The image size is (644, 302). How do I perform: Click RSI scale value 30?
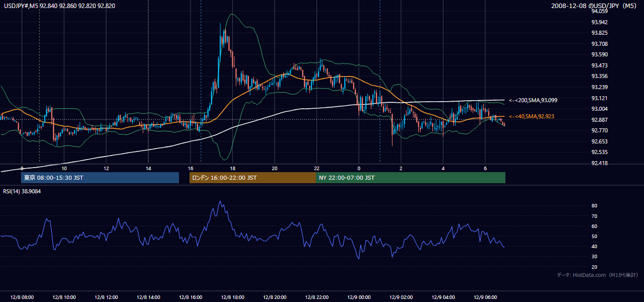(595, 257)
